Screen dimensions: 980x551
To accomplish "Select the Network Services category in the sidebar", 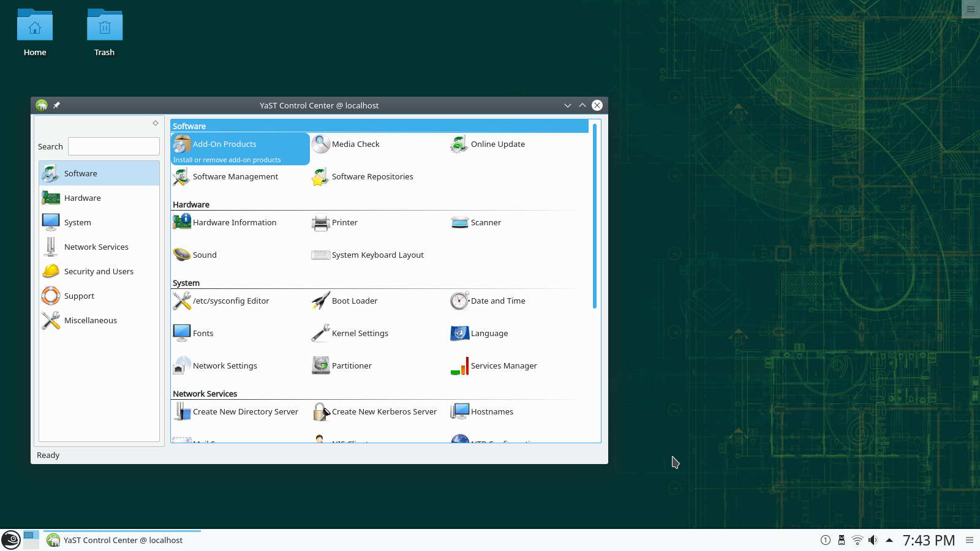I will (99, 247).
